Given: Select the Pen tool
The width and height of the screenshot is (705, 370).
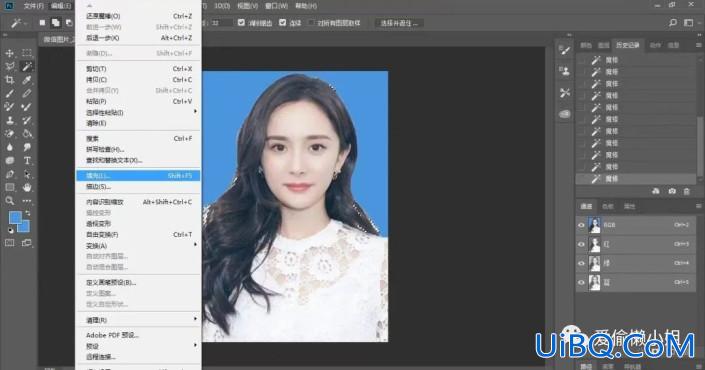Looking at the screenshot, I should pos(9,174).
